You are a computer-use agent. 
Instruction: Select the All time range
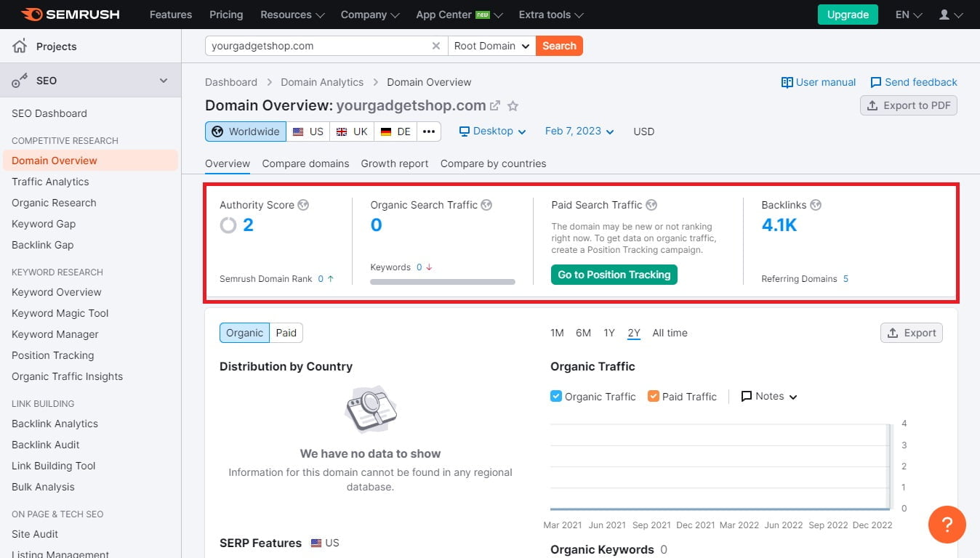(x=670, y=333)
